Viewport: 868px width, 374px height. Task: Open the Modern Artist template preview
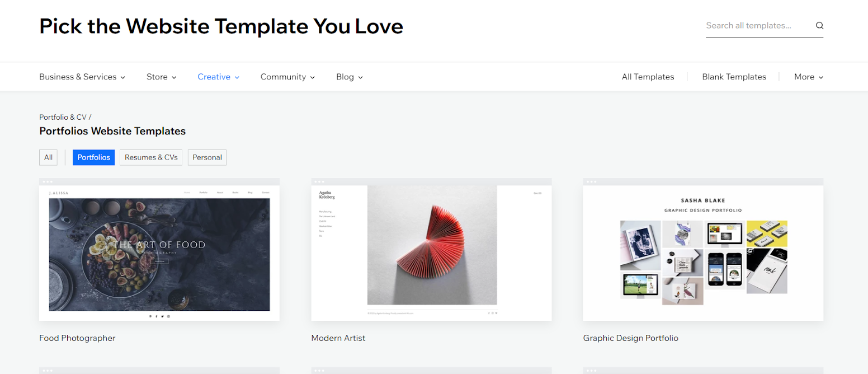coord(431,252)
